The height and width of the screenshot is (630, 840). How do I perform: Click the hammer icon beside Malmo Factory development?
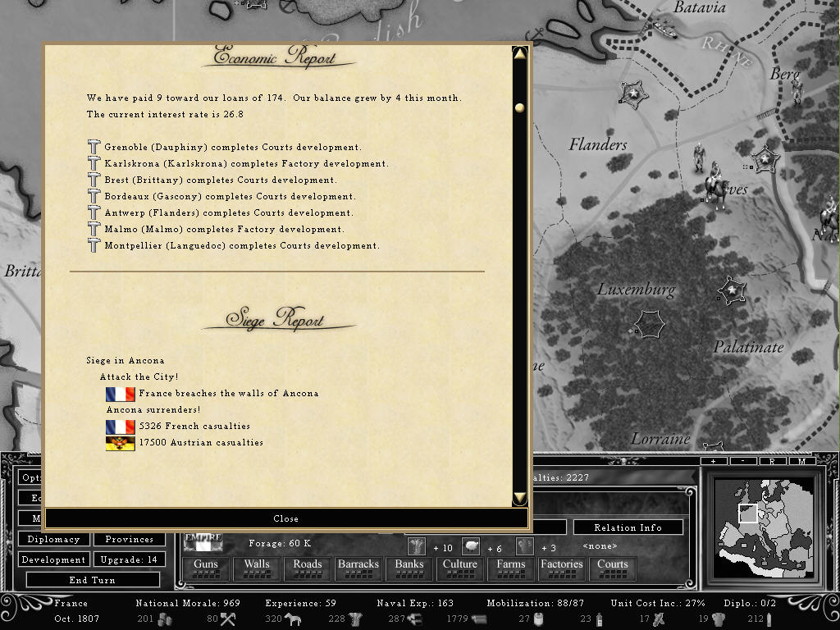pos(94,230)
